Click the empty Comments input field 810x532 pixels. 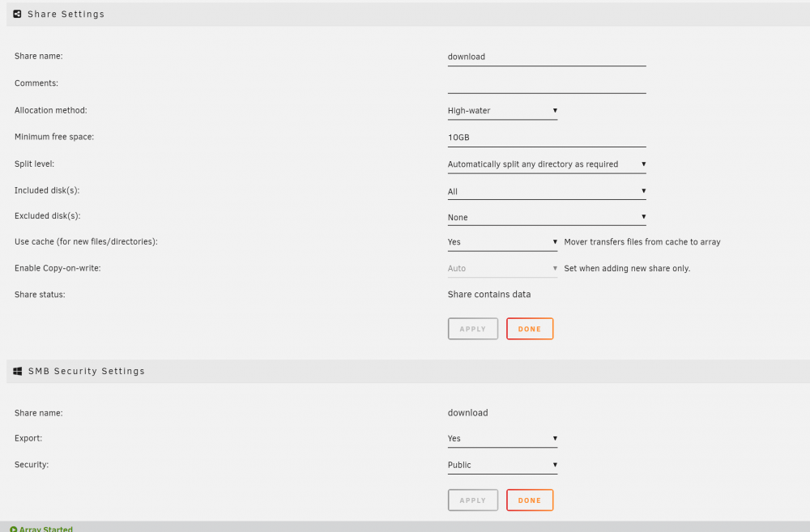point(547,83)
